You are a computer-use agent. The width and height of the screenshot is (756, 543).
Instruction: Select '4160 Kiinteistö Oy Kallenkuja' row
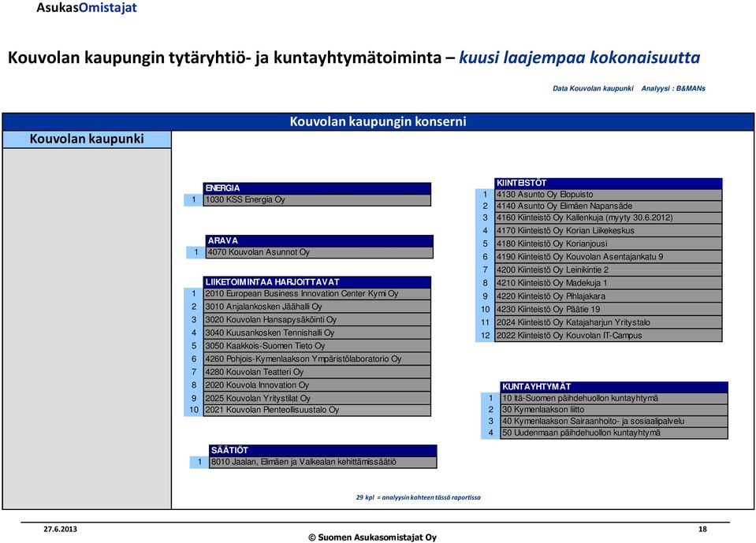(x=608, y=218)
